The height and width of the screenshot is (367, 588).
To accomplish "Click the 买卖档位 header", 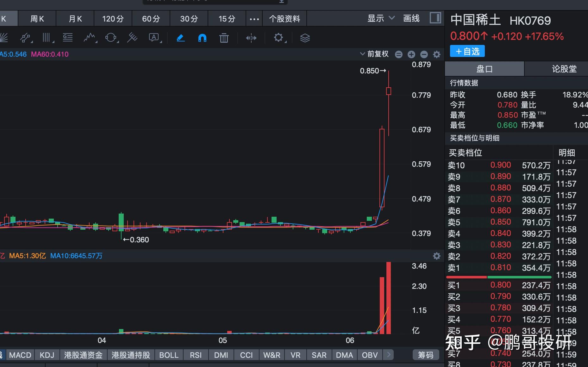I will (x=465, y=153).
